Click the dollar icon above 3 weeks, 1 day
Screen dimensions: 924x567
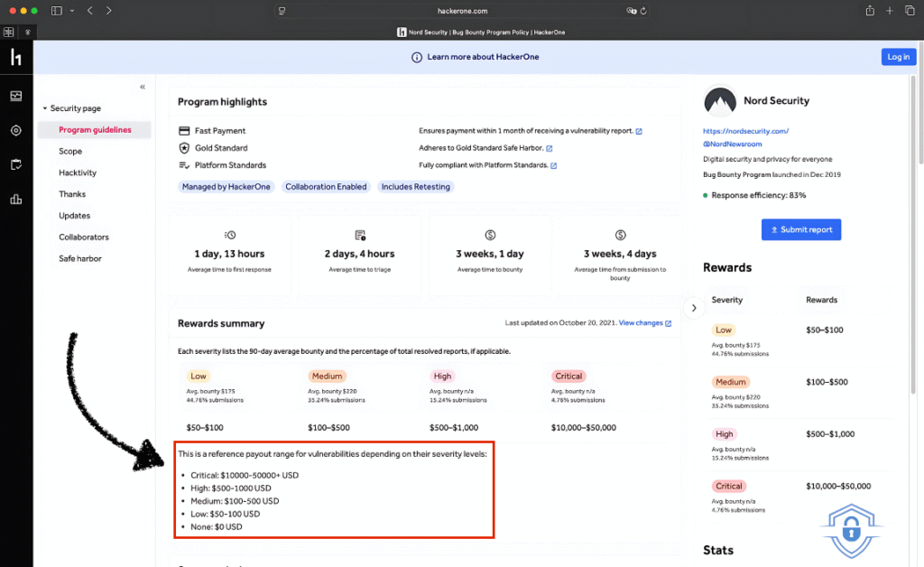(490, 235)
